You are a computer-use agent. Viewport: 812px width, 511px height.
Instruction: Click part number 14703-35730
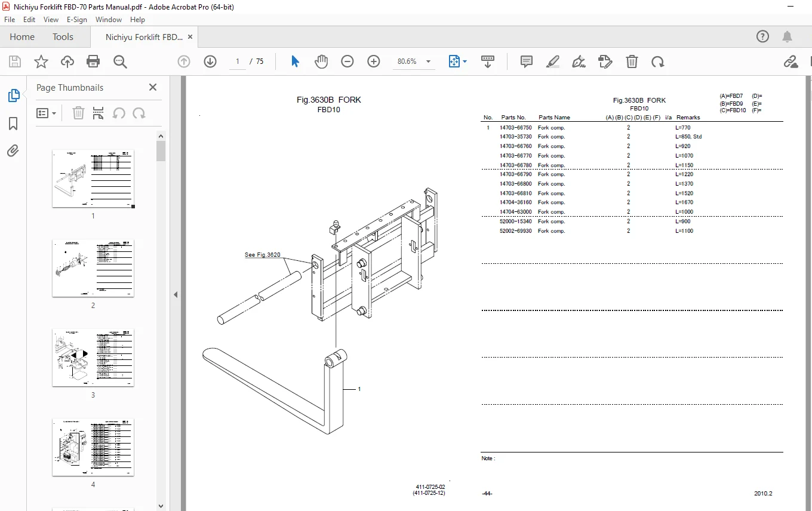(516, 137)
